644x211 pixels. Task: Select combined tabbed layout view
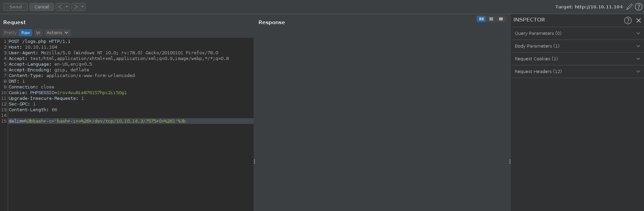501,19
